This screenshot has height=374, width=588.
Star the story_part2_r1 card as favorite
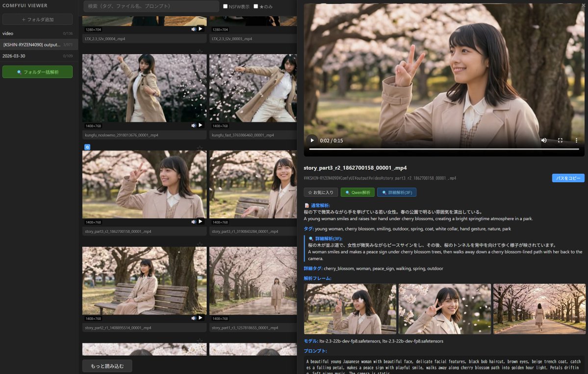tap(200, 244)
